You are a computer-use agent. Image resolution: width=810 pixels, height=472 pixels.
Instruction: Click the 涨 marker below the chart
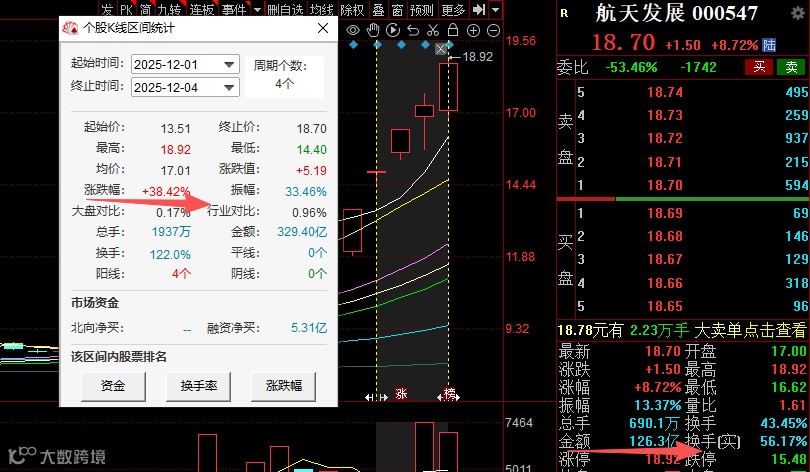(x=401, y=394)
